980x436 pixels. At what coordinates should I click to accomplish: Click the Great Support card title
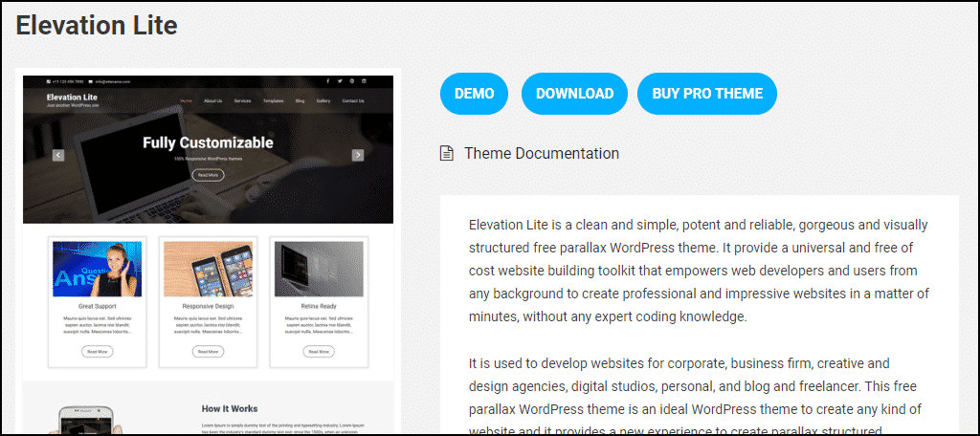click(x=97, y=306)
